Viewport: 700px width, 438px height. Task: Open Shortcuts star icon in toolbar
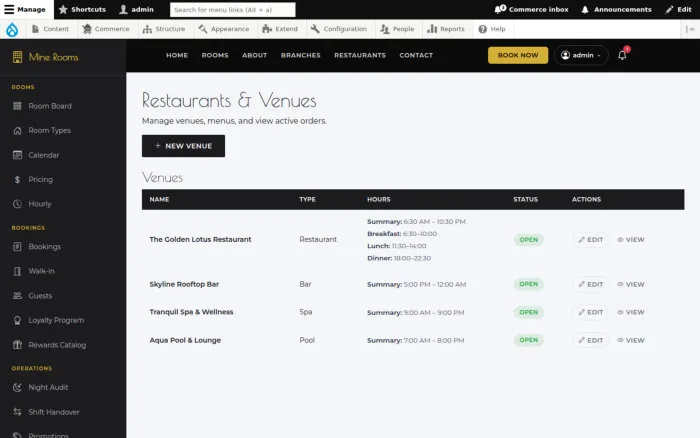click(x=63, y=9)
